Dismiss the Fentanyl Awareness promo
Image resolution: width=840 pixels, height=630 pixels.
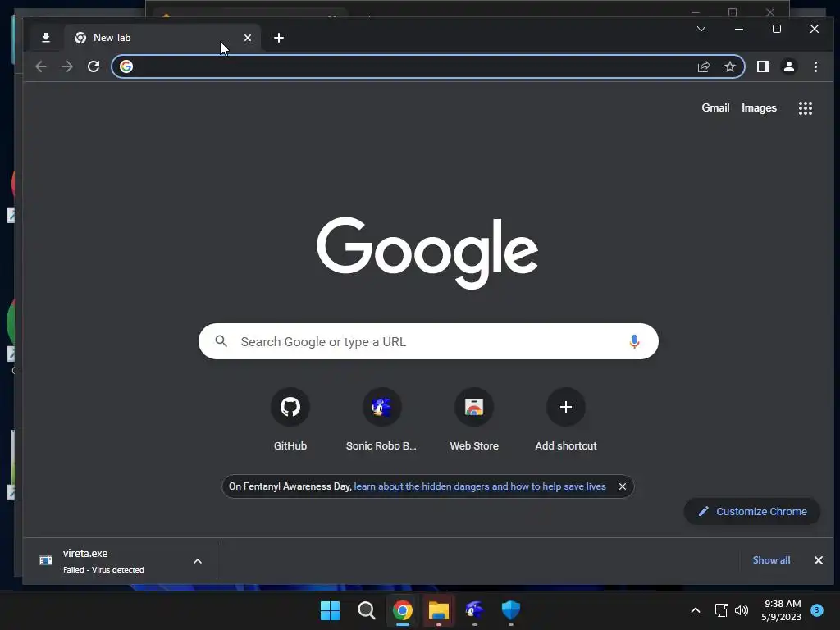tap(623, 486)
